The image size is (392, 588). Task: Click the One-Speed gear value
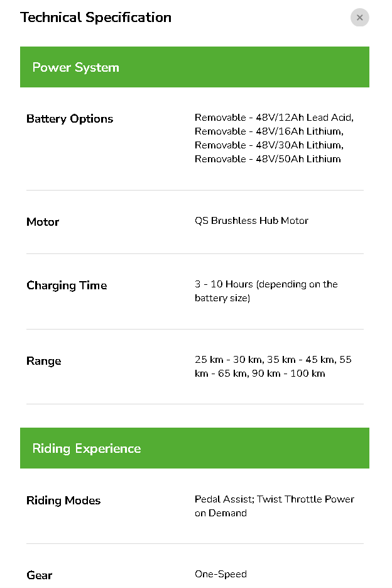pyautogui.click(x=220, y=574)
